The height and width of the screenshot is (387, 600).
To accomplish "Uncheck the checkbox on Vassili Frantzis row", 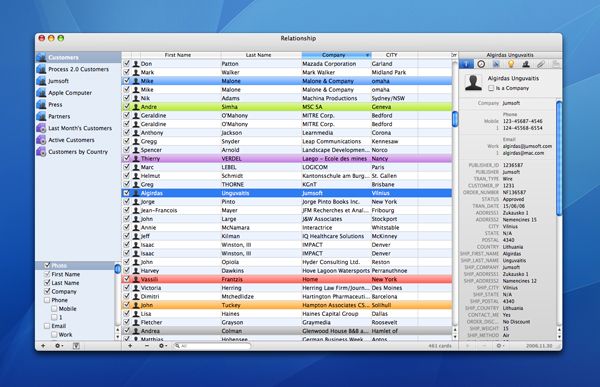I will pyautogui.click(x=127, y=279).
